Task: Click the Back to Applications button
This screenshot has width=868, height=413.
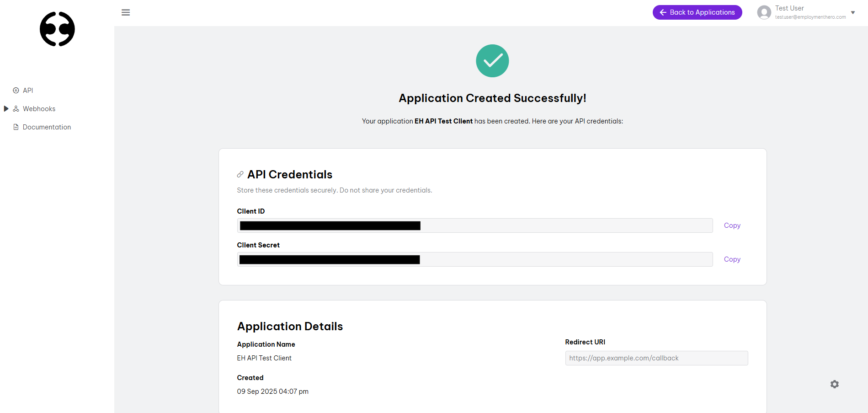Action: [697, 12]
